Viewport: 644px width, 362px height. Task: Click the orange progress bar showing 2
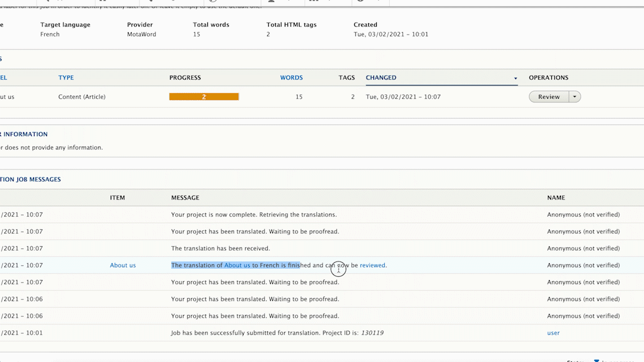[203, 97]
